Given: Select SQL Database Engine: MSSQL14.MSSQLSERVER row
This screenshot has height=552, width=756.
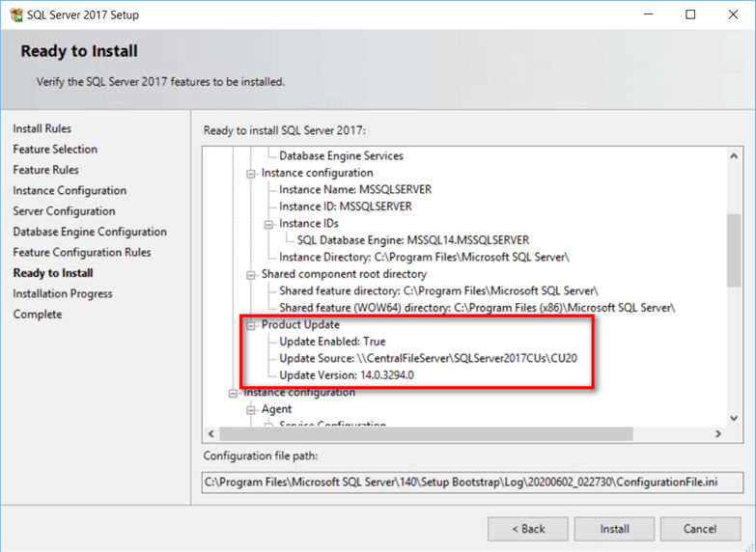Looking at the screenshot, I should point(412,240).
